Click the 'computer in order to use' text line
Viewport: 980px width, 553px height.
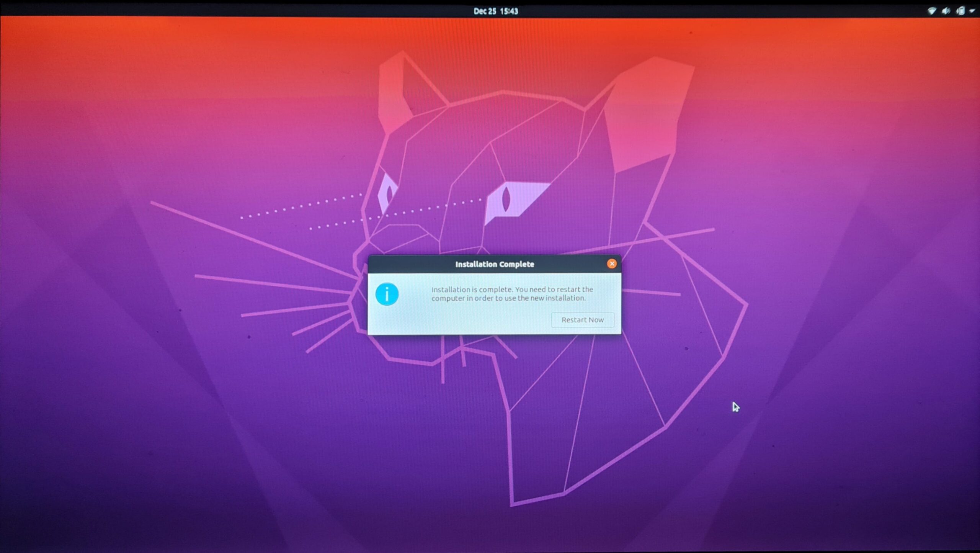473,298
